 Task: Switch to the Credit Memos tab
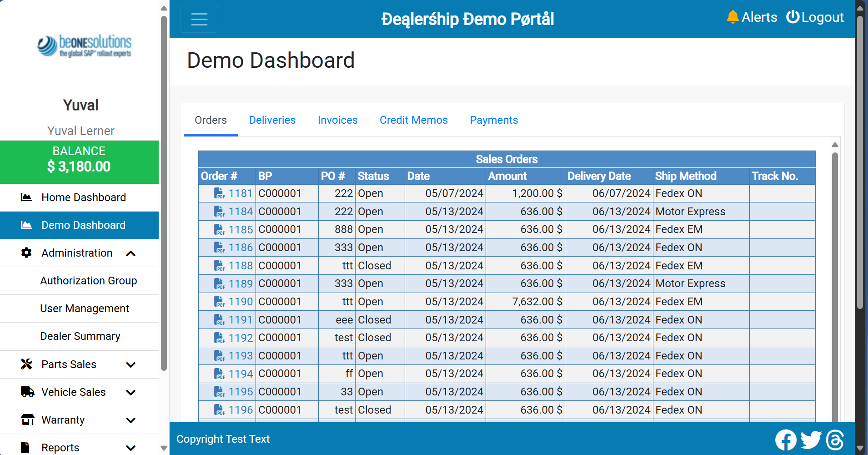point(413,120)
